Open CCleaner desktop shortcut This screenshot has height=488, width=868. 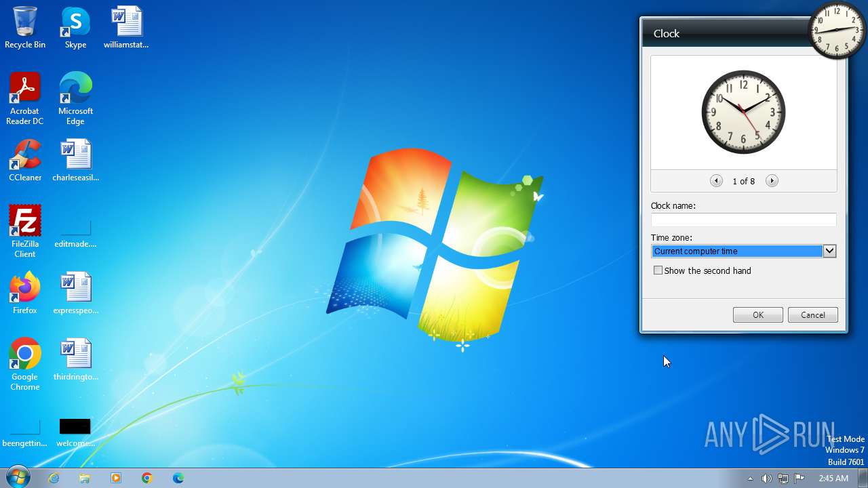point(25,161)
